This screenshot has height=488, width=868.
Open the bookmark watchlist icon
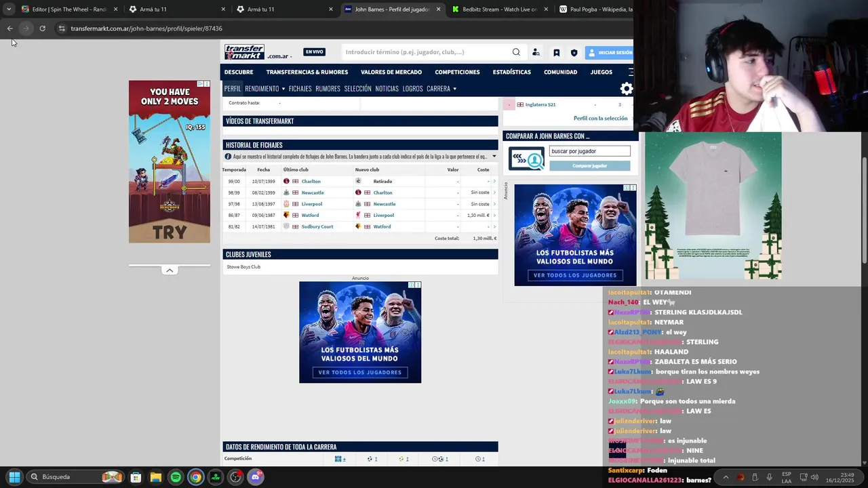[556, 52]
